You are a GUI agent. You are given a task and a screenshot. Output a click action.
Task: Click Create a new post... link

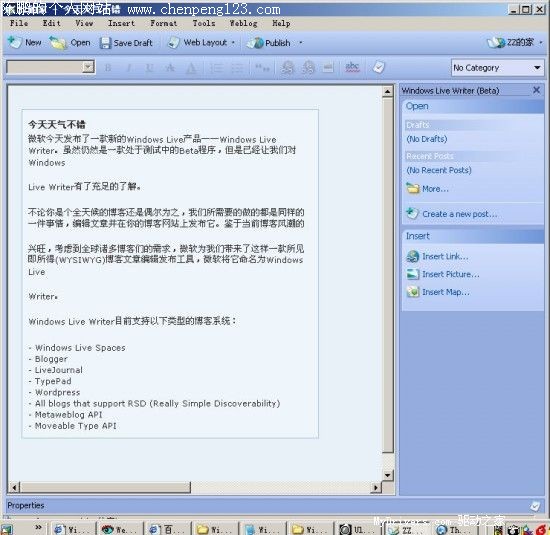pyautogui.click(x=460, y=214)
